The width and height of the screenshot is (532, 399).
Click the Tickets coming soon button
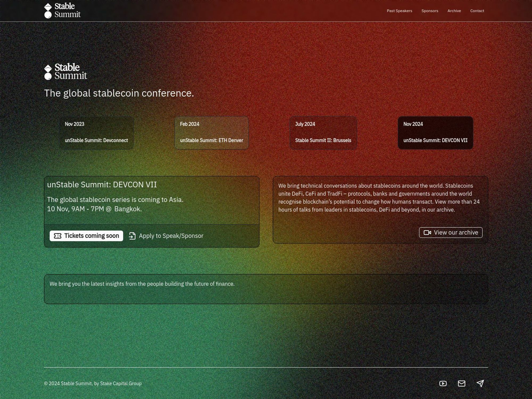[x=86, y=236]
